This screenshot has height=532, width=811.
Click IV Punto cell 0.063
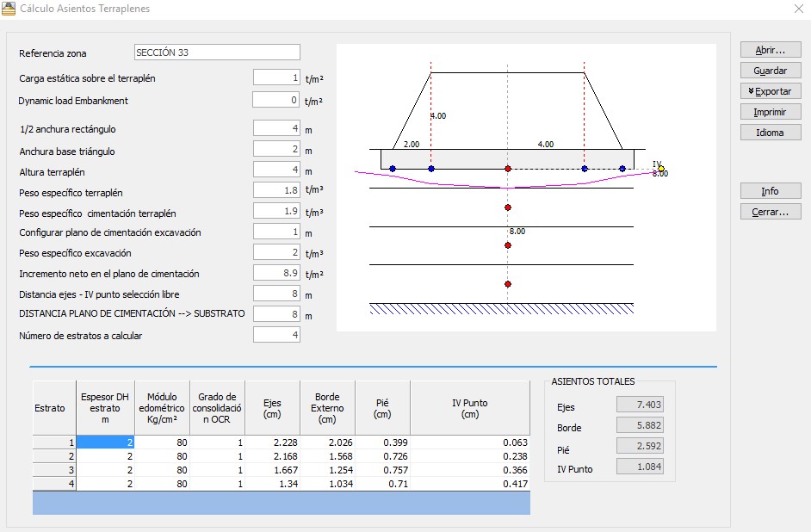pos(470,442)
